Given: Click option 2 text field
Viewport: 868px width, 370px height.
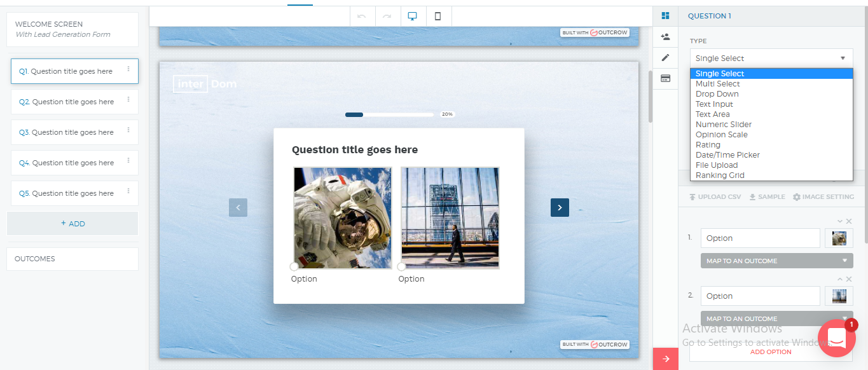Looking at the screenshot, I should click(x=761, y=296).
